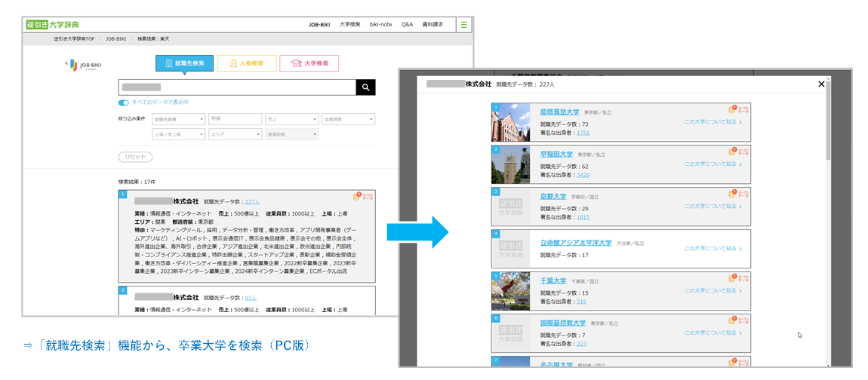Click open-data badge on 千葉大学 card

[x=737, y=277]
